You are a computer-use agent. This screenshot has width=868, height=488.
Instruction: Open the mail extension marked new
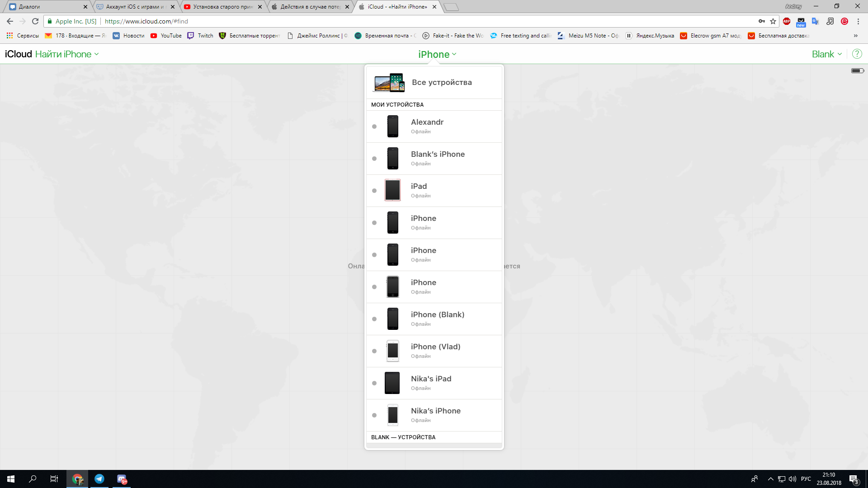pyautogui.click(x=801, y=22)
